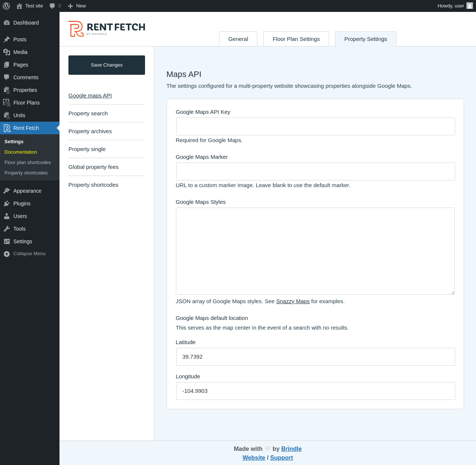Click the + New admin bar item

(77, 6)
